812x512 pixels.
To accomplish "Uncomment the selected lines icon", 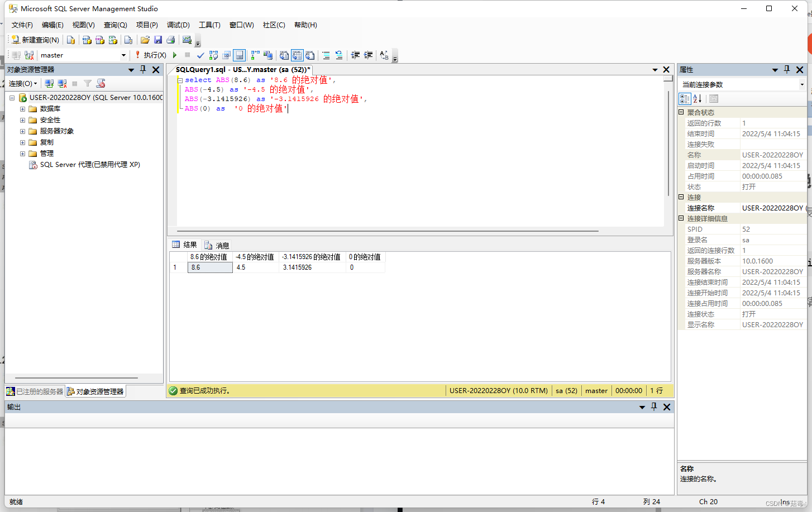I will (339, 55).
